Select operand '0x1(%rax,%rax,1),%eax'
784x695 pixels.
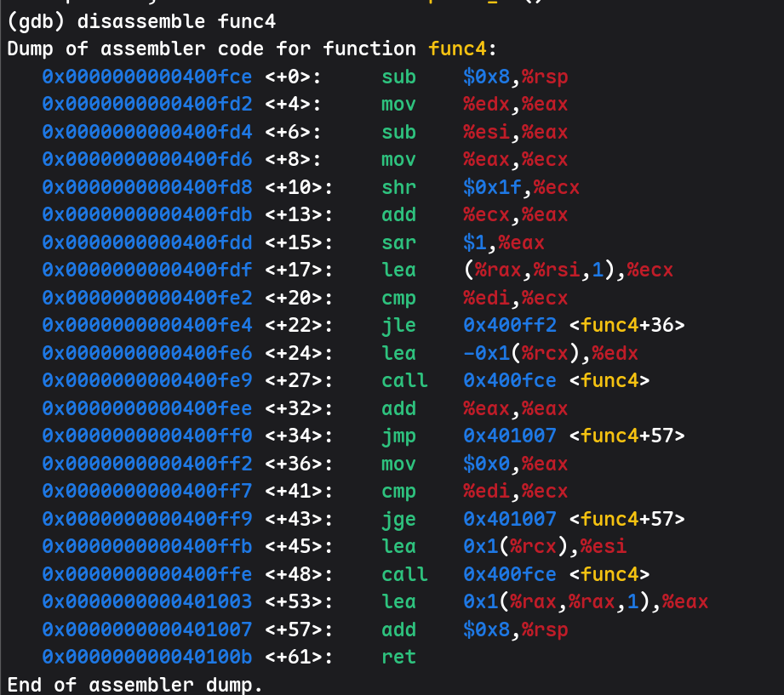click(x=586, y=602)
